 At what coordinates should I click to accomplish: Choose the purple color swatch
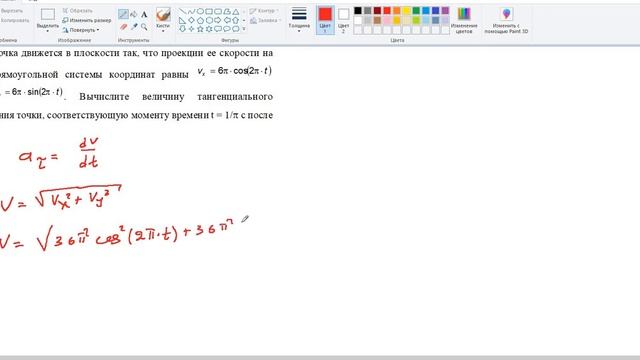point(445,11)
